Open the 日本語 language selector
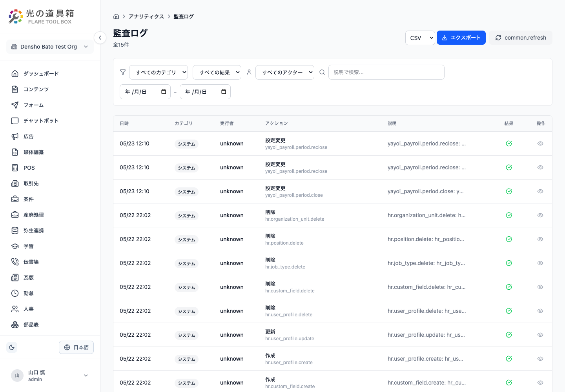The height and width of the screenshot is (392, 565). (76, 347)
